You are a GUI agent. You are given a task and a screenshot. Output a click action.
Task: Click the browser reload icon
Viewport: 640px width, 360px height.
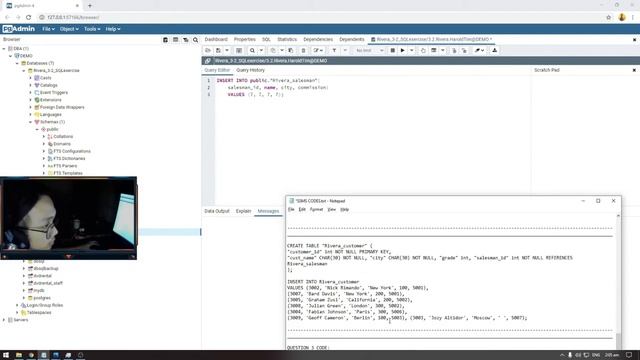point(29,17)
